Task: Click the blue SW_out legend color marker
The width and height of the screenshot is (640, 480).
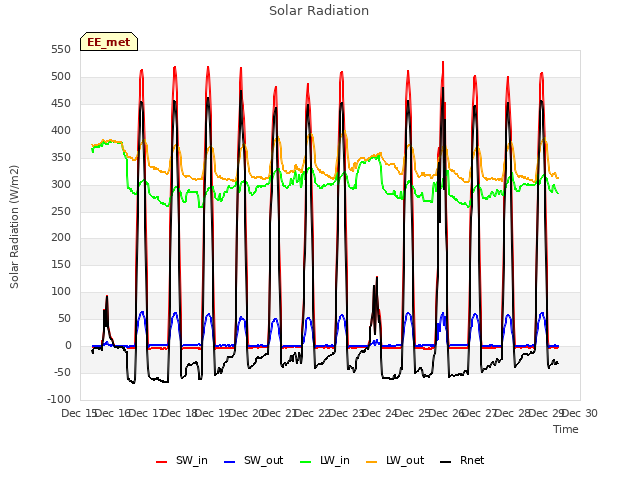Action: coord(230,462)
